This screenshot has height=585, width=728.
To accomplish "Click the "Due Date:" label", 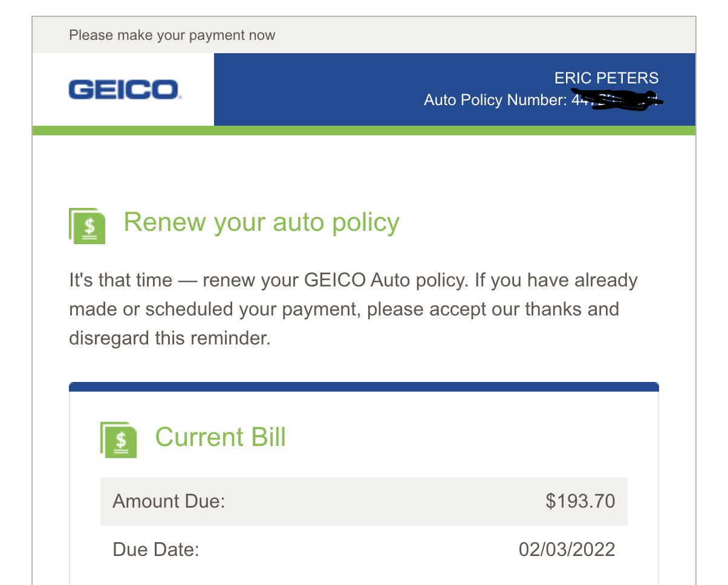I will tap(155, 549).
